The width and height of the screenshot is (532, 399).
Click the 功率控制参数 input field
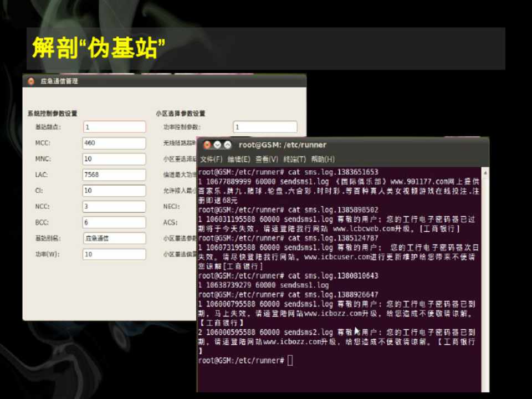tap(265, 127)
